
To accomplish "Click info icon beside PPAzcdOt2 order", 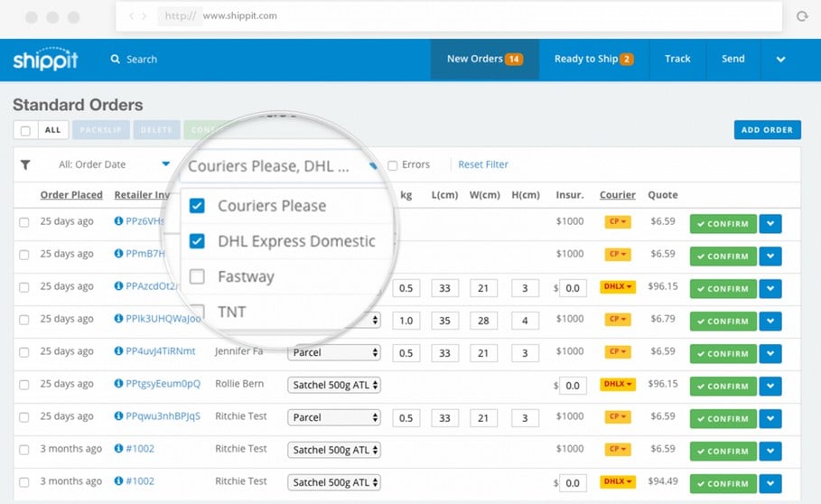I will [118, 285].
